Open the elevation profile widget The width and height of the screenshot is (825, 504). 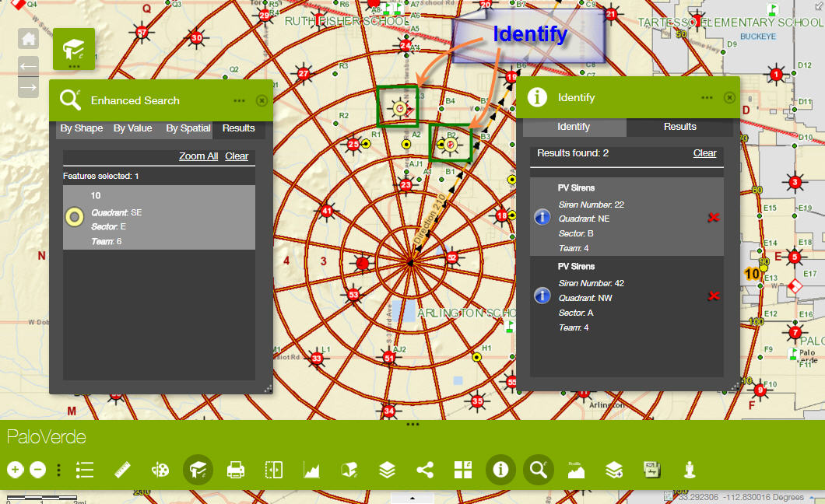click(576, 469)
